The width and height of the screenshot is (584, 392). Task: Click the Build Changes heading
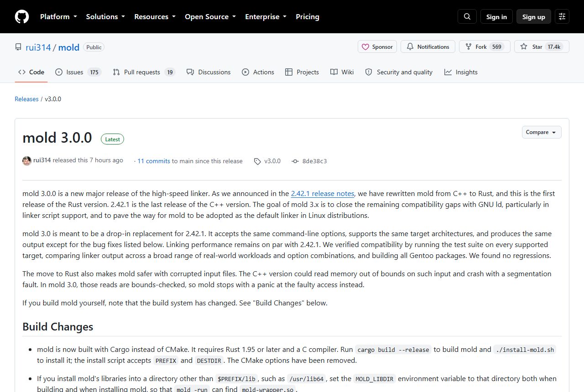click(x=58, y=327)
